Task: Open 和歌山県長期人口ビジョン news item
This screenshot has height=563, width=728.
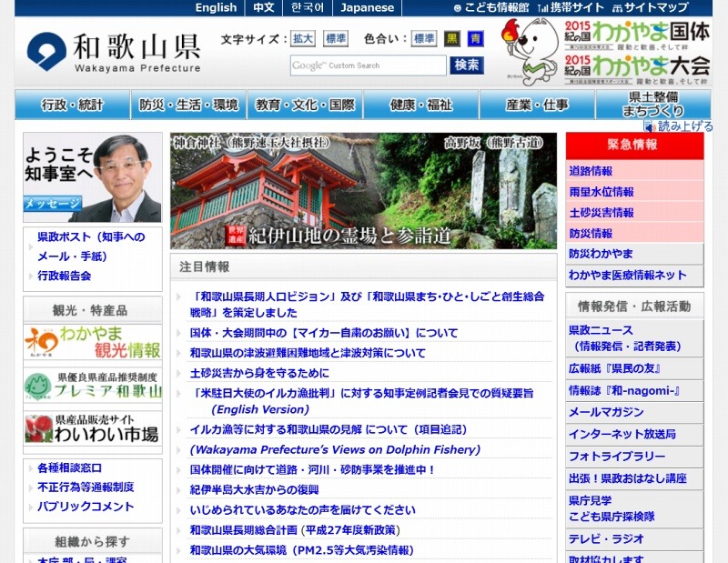Action: 367,305
